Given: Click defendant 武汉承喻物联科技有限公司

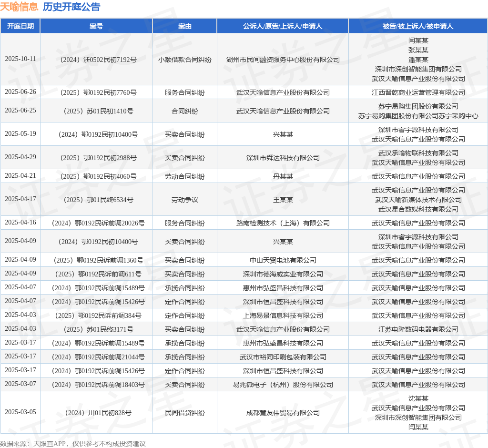Looking at the screenshot, I should point(418,153).
